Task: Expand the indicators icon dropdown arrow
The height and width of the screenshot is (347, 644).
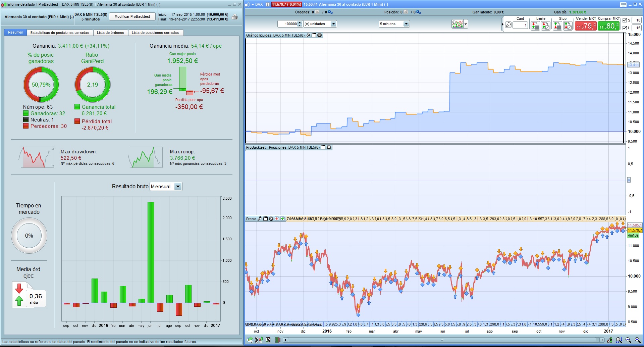Action: (466, 24)
